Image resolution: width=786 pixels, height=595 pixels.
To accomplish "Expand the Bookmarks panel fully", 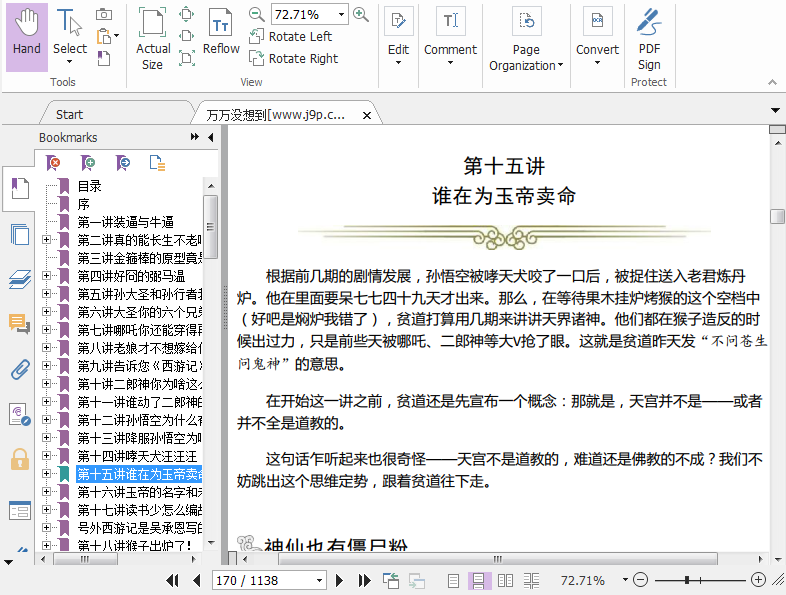I will point(194,137).
